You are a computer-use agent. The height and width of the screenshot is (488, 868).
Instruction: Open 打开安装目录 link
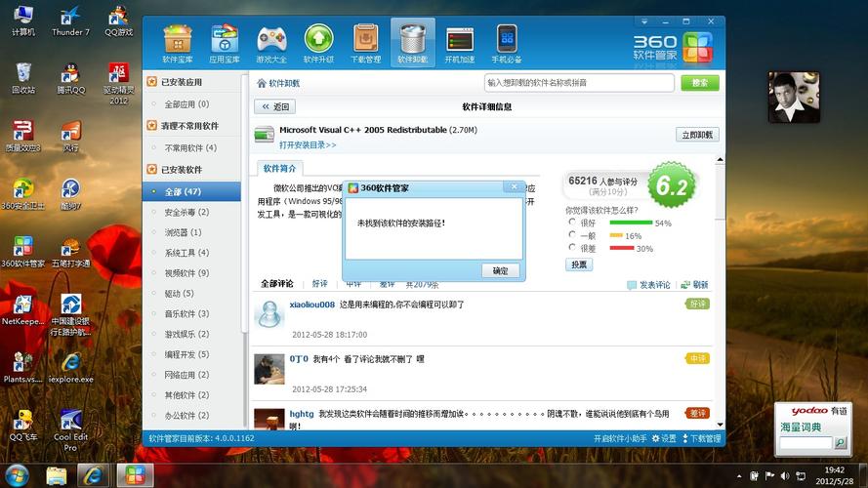[308, 145]
